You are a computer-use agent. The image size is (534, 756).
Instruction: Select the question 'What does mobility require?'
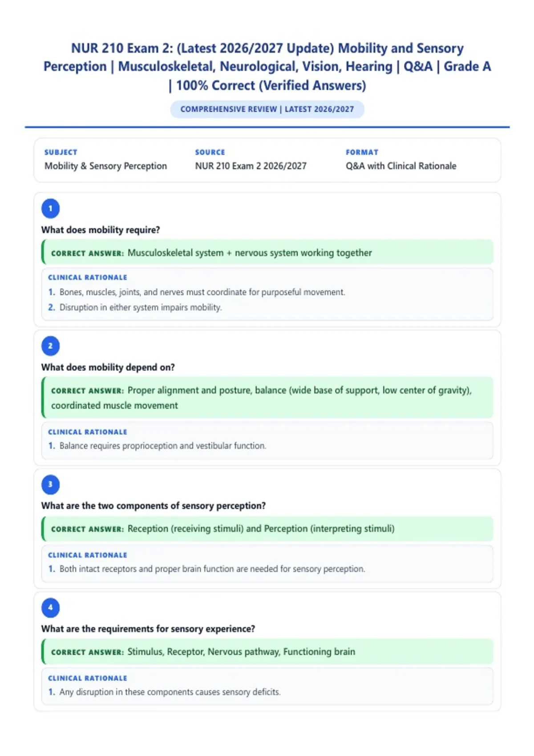(x=101, y=230)
